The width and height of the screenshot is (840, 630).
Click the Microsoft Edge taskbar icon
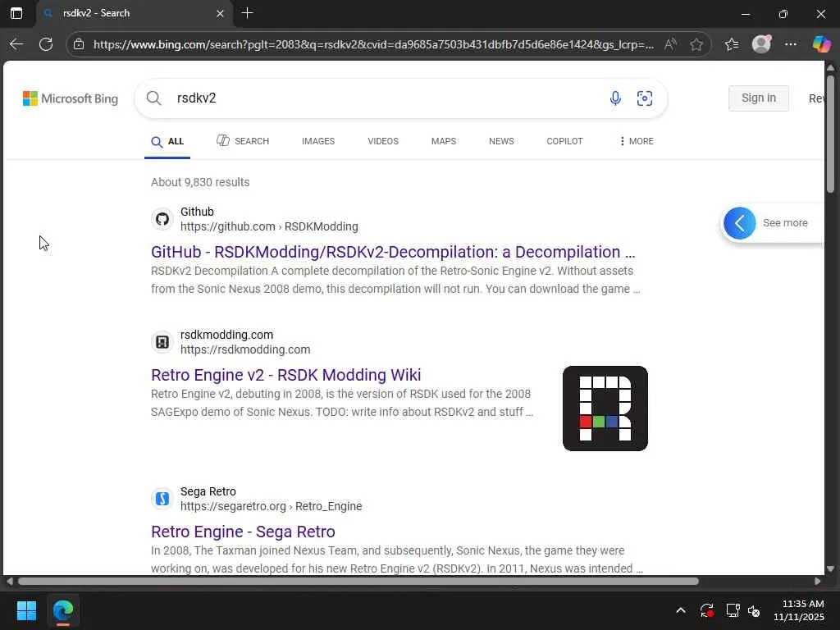coord(62,610)
